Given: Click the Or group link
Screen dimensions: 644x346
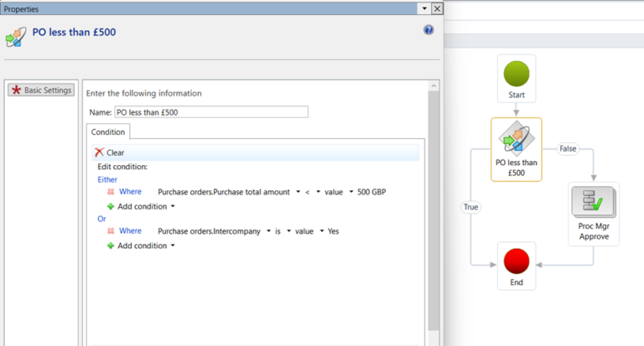Looking at the screenshot, I should [101, 219].
